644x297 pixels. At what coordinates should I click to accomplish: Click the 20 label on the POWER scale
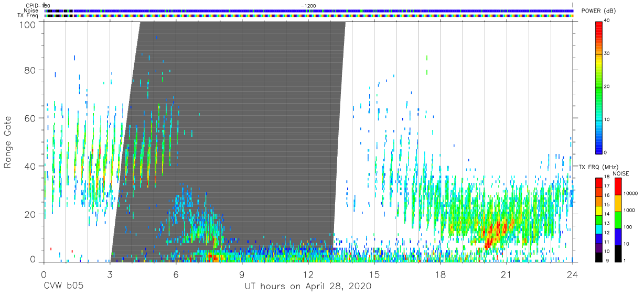pyautogui.click(x=607, y=86)
